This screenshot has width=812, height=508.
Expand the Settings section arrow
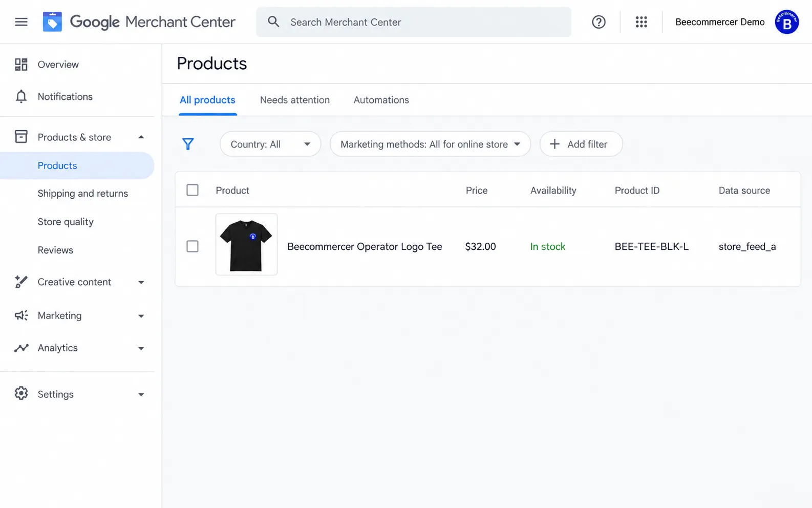point(141,394)
